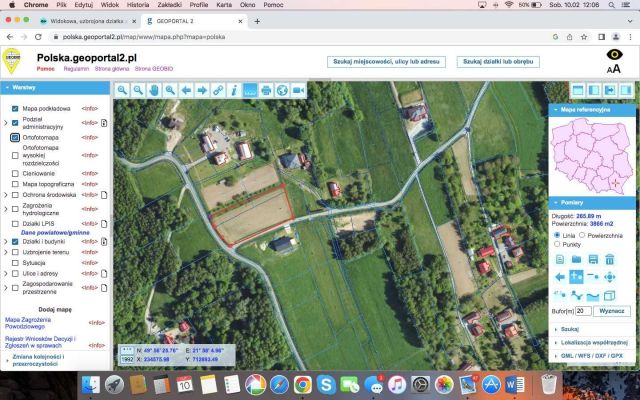640x400 pixels.
Task: Click the video camera icon in toolbar
Action: click(x=298, y=90)
